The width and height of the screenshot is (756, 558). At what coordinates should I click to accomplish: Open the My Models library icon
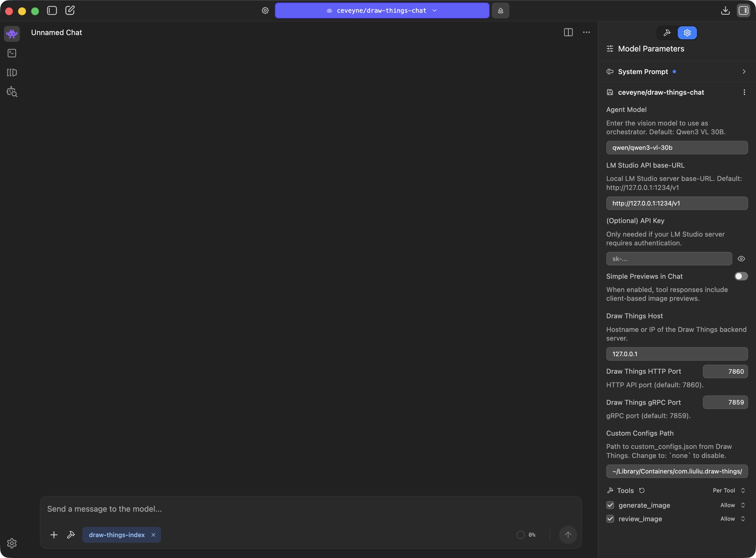[12, 73]
